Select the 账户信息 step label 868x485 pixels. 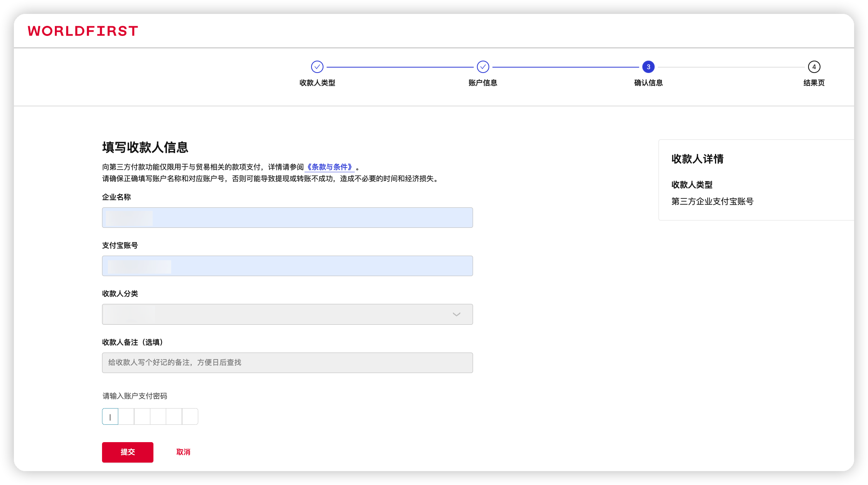pos(483,83)
